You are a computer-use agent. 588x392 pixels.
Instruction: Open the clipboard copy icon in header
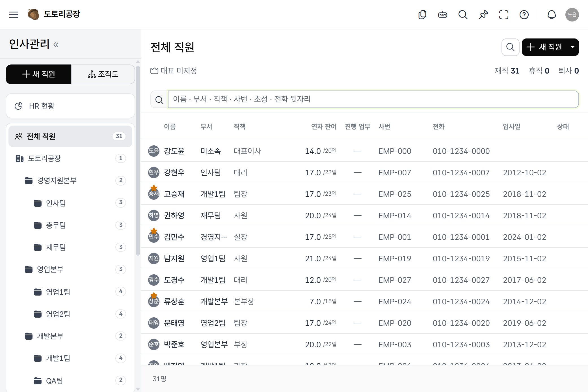(x=422, y=14)
